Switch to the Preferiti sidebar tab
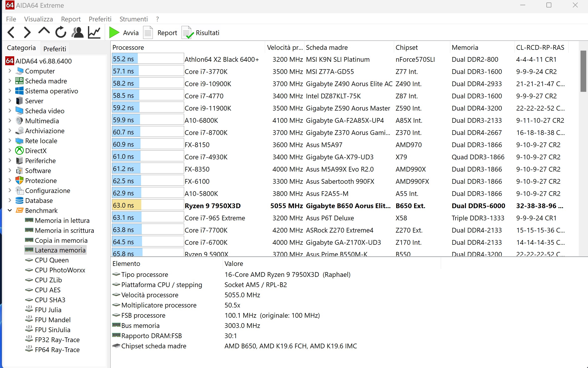The height and width of the screenshot is (368, 588). point(55,49)
